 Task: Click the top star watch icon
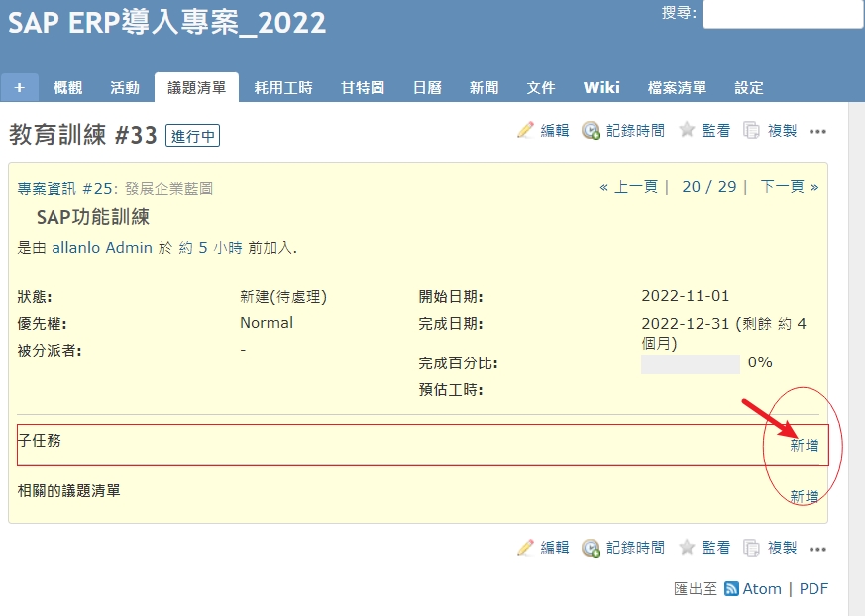687,131
